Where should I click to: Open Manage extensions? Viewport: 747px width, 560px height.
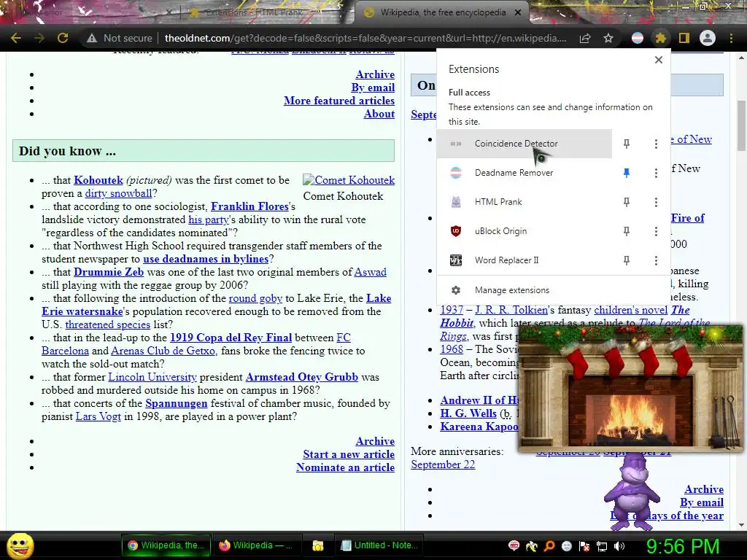coord(554,290)
